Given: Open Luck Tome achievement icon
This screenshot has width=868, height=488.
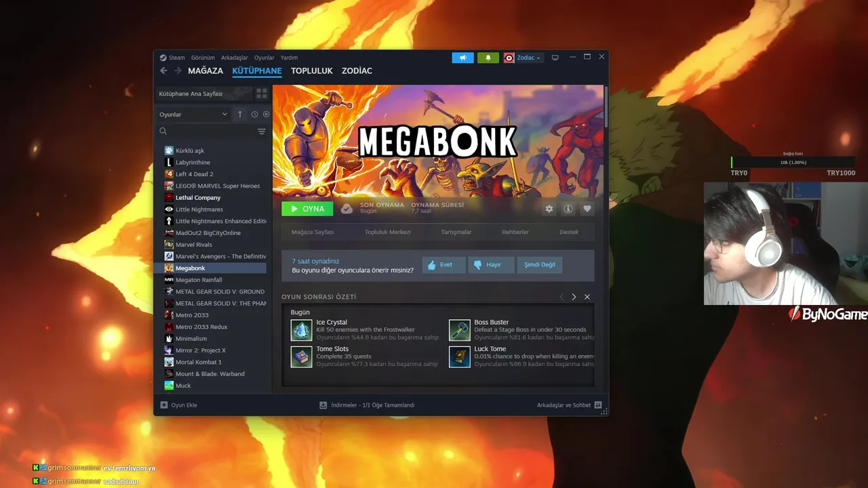Looking at the screenshot, I should (460, 357).
